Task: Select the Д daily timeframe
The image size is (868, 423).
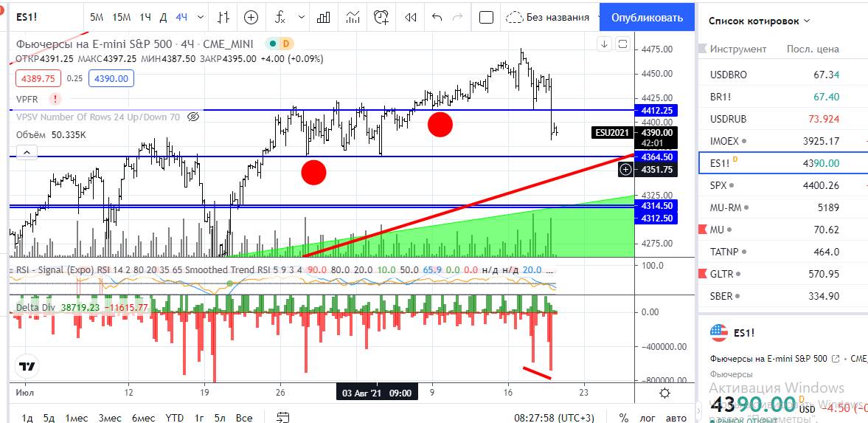Action: point(163,17)
